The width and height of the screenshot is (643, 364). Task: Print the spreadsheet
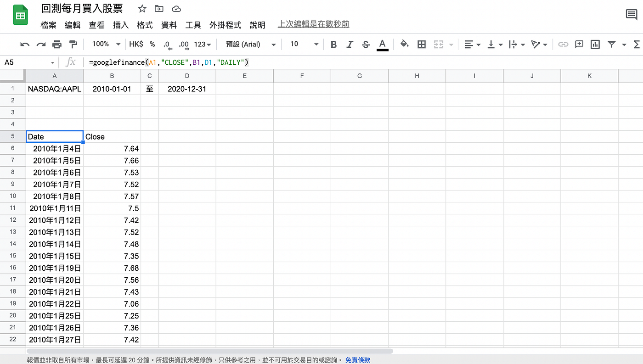click(x=57, y=45)
